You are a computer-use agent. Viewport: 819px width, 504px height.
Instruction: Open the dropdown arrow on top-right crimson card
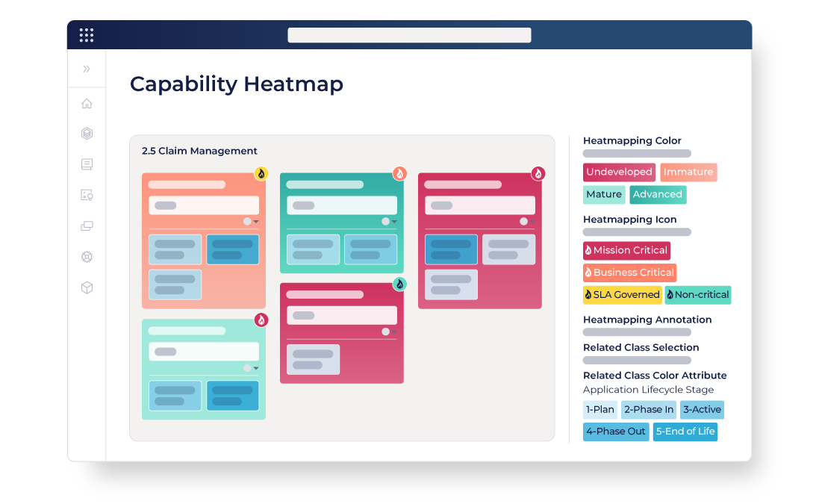click(532, 222)
